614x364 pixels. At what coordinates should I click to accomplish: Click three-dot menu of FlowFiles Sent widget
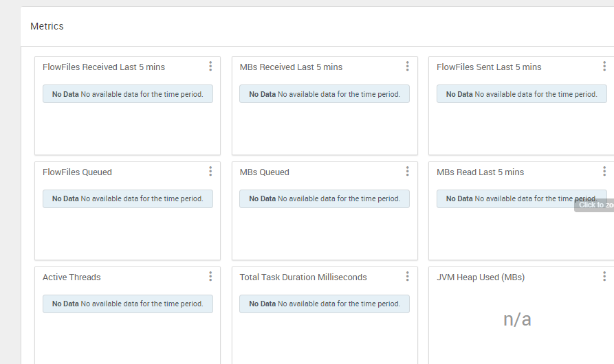coord(604,67)
